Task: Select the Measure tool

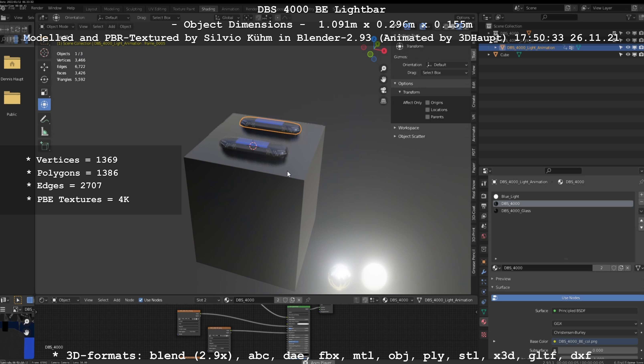Action: 44,132
